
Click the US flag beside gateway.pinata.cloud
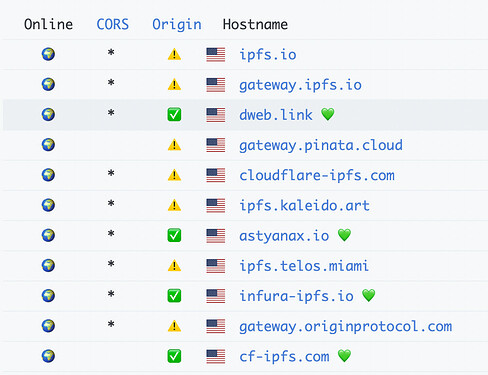click(216, 145)
